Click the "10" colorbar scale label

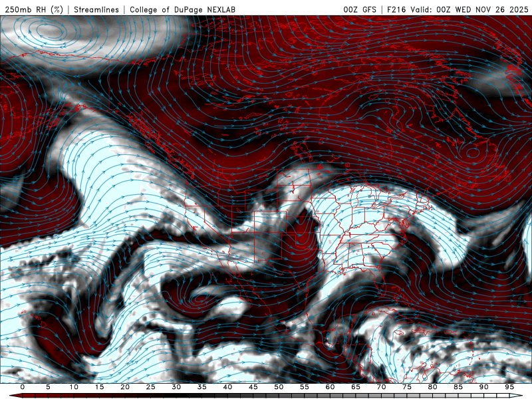(x=74, y=387)
